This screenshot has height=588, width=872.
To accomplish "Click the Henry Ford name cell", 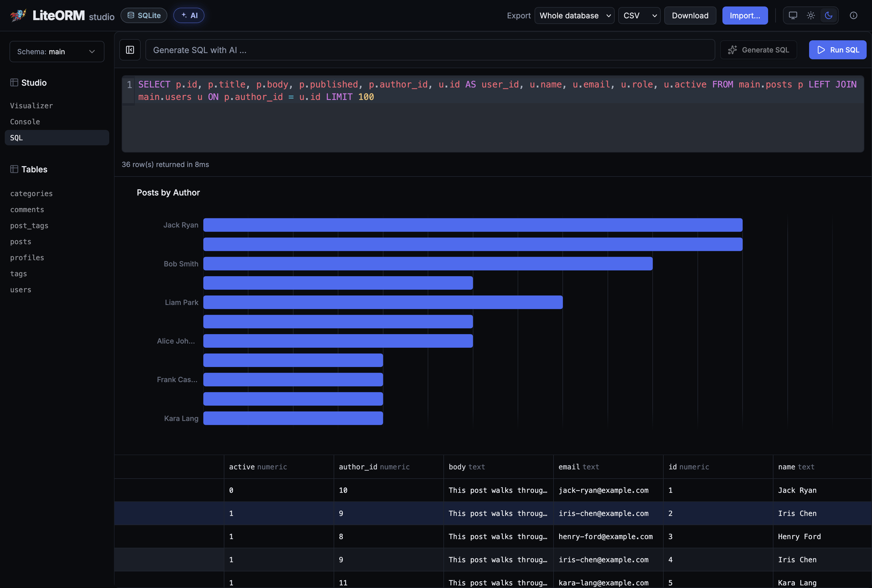I will point(822,537).
